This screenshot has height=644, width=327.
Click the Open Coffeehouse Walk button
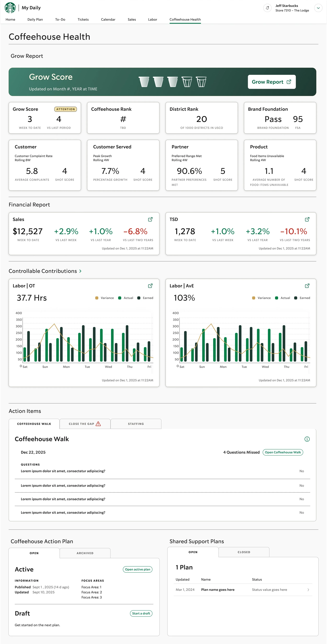point(283,452)
